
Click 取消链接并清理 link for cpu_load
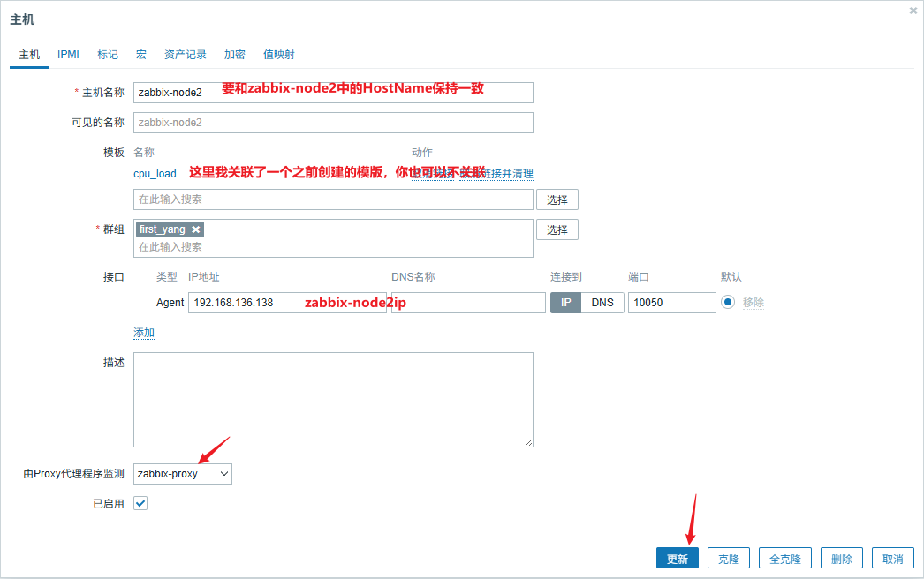pos(496,174)
